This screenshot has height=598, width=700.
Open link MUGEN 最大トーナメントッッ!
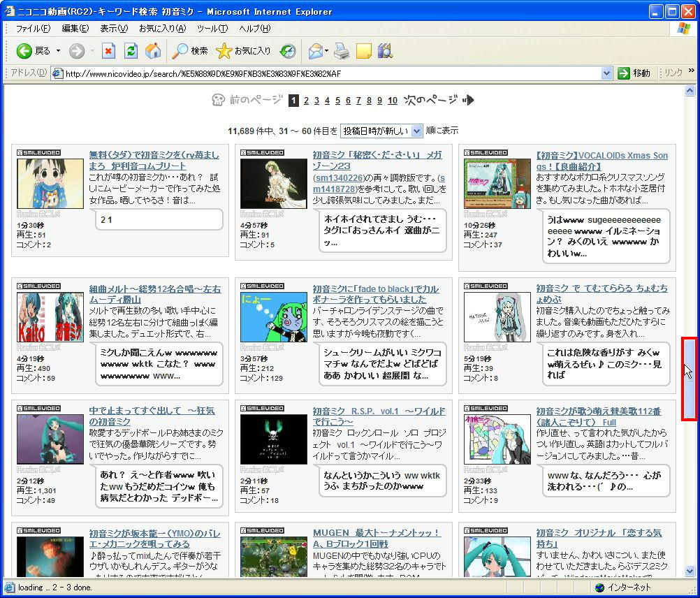click(x=377, y=538)
